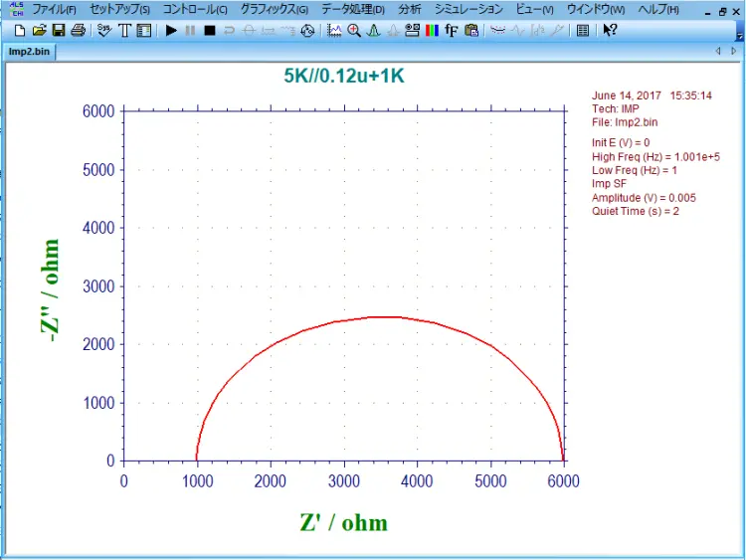The width and height of the screenshot is (746, 560).
Task: Click the grayed Peak definition icon
Action: tap(393, 31)
